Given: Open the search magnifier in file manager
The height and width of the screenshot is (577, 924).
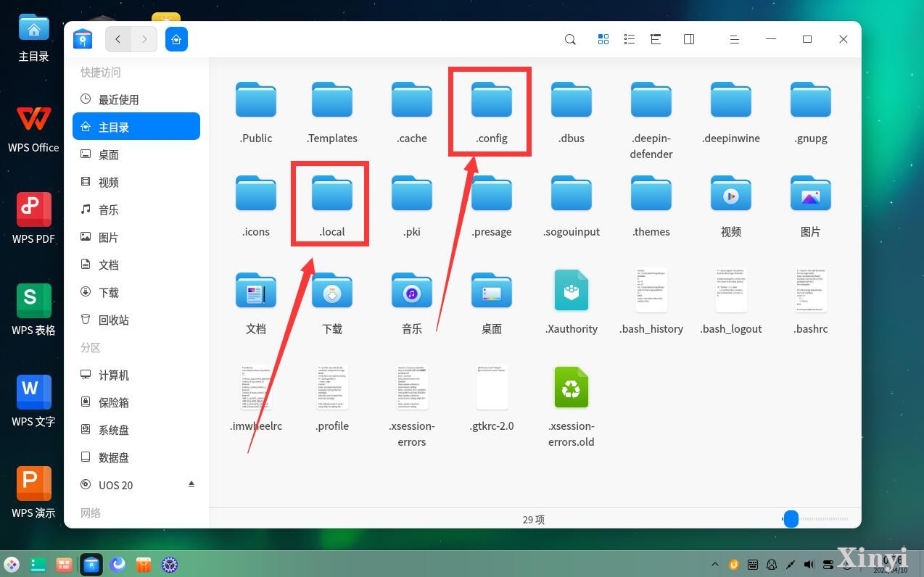Looking at the screenshot, I should 570,39.
